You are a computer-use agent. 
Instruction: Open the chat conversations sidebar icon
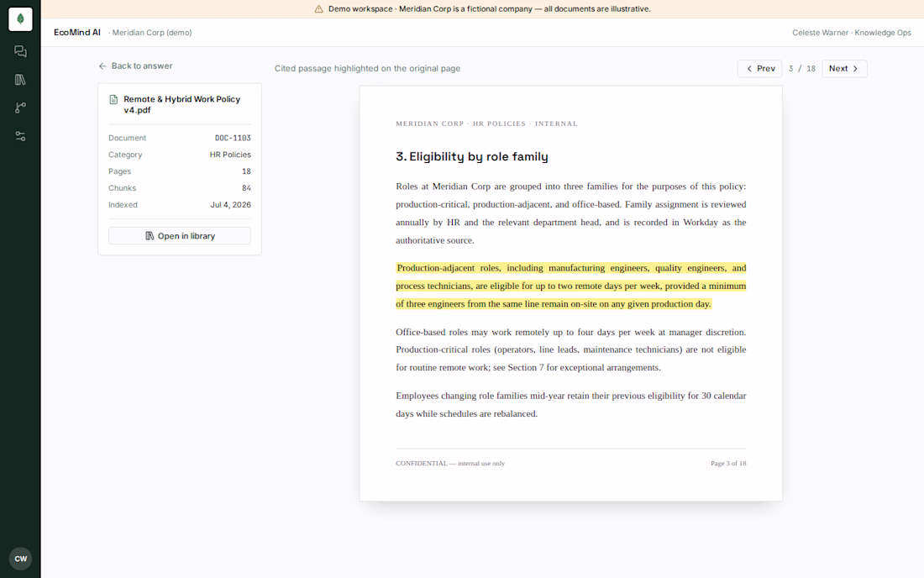tap(21, 51)
